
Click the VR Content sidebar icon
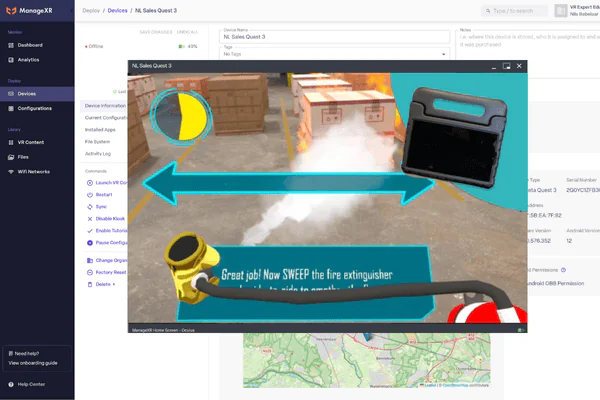(x=11, y=142)
